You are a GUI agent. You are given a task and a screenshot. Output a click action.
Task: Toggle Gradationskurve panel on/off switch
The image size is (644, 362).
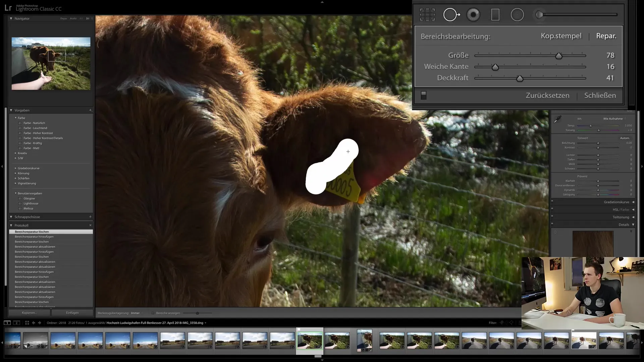[552, 201]
